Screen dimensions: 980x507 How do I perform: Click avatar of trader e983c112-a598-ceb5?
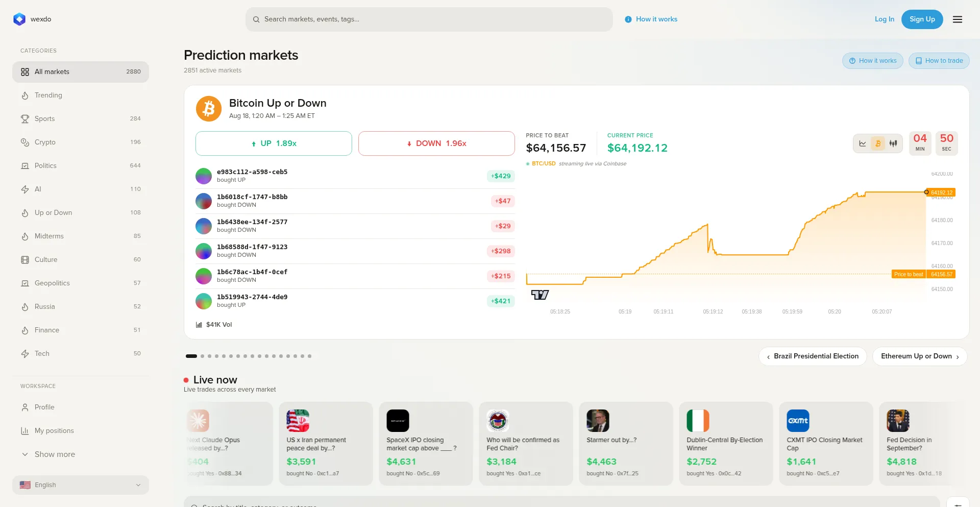coord(204,176)
